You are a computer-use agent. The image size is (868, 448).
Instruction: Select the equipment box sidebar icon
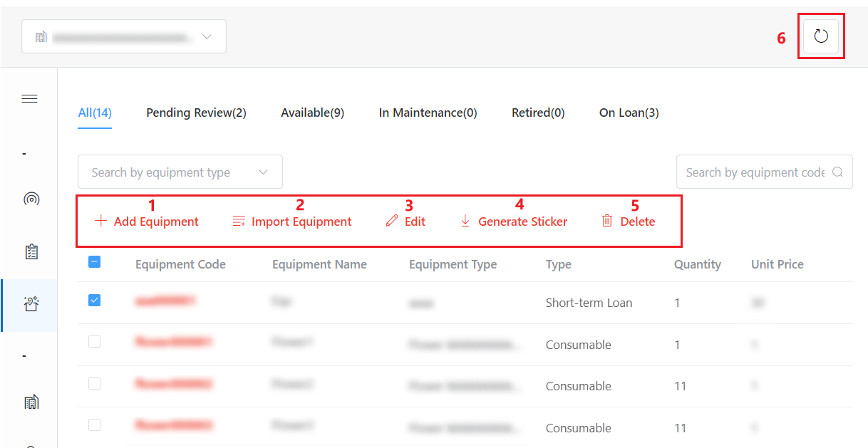point(31,305)
